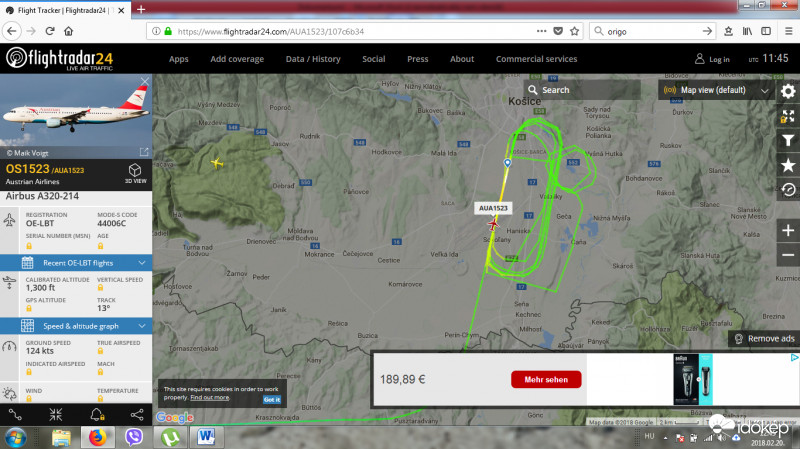Reload the page in Firefox
This screenshot has height=449, width=800.
tap(49, 31)
